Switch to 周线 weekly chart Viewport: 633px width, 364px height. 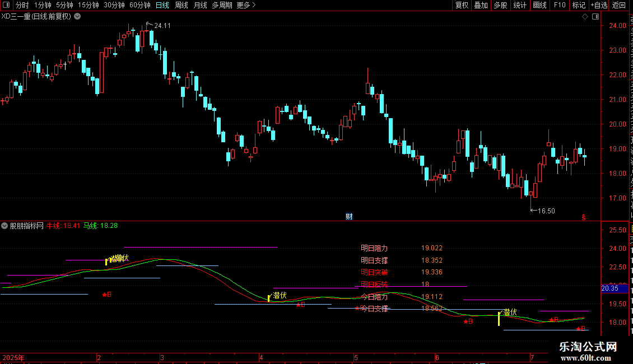click(x=181, y=5)
